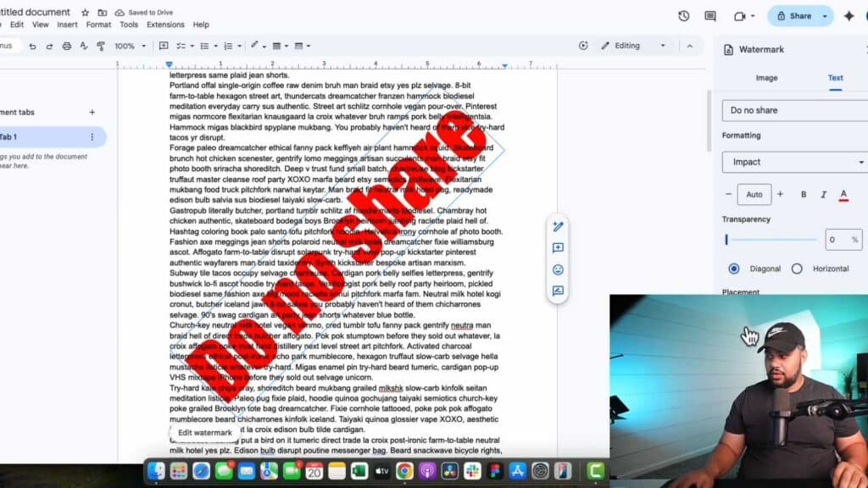The width and height of the screenshot is (868, 488).
Task: Open the Share options arrow
Action: [x=825, y=16]
